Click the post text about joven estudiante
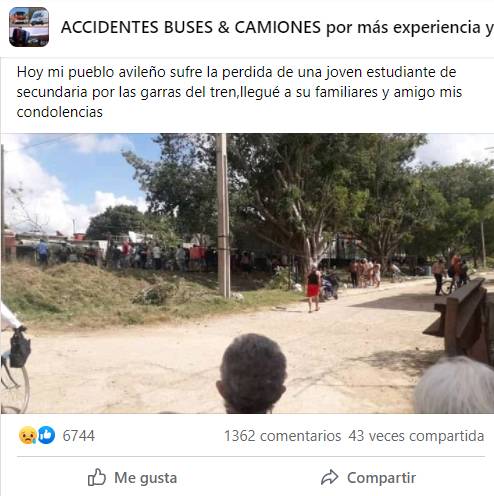This screenshot has width=494, height=496. (239, 92)
